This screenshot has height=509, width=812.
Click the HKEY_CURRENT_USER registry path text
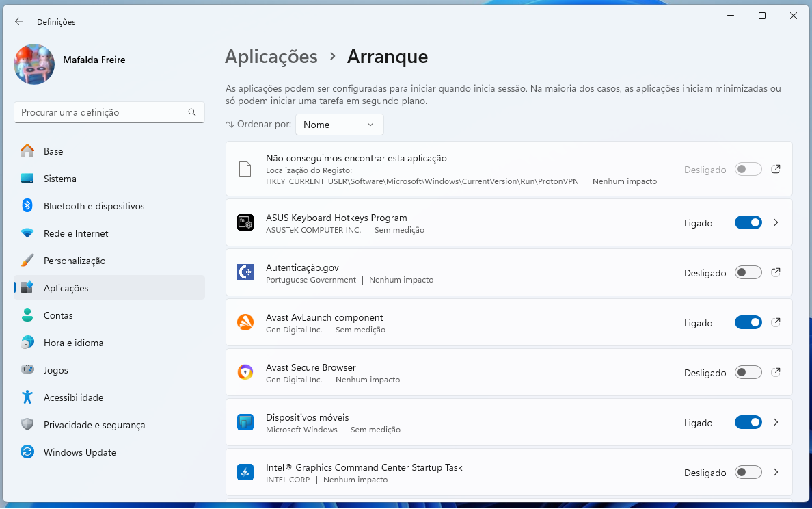[x=422, y=181]
